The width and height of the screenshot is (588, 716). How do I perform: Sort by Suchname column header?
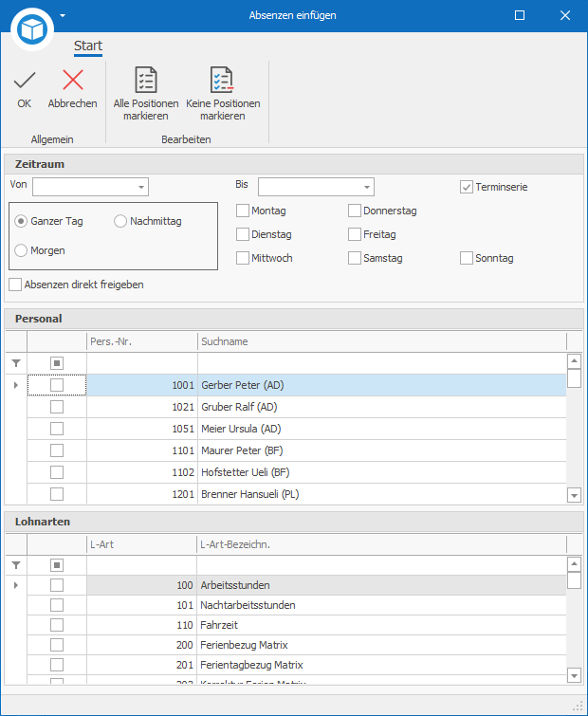point(382,341)
